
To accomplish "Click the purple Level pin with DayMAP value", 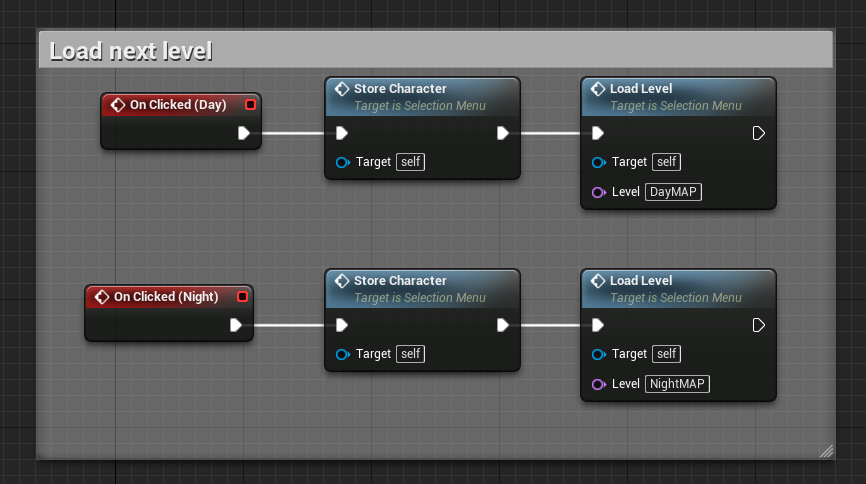I will [x=599, y=192].
